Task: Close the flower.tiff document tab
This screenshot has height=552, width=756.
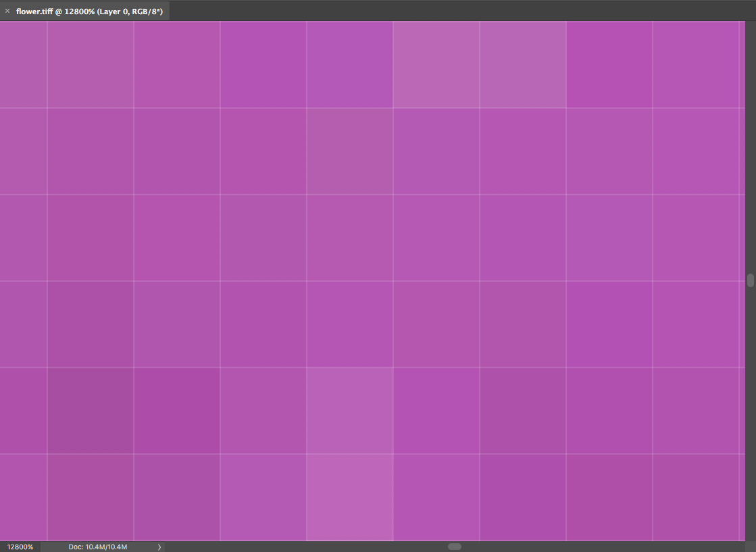Action: 7,11
